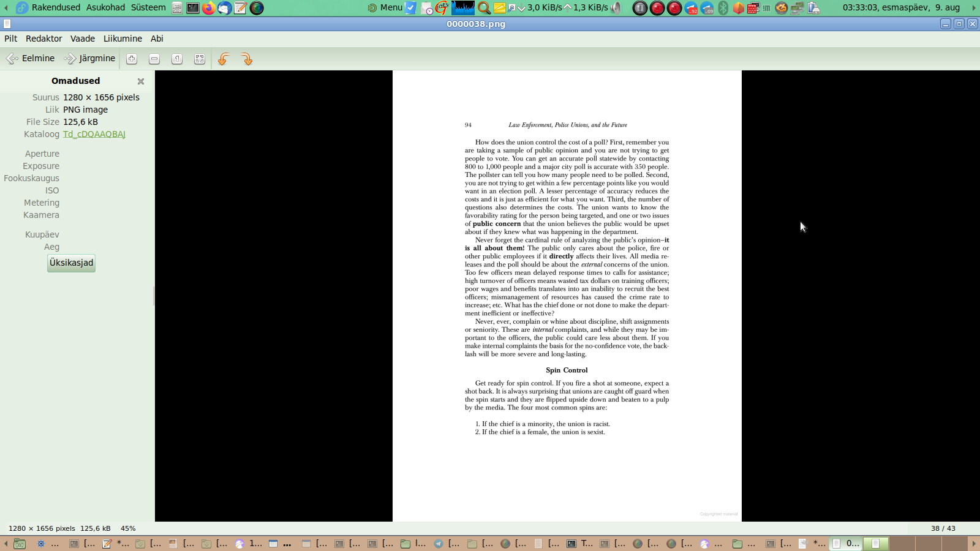Click the Menu button in top panel

[x=385, y=7]
